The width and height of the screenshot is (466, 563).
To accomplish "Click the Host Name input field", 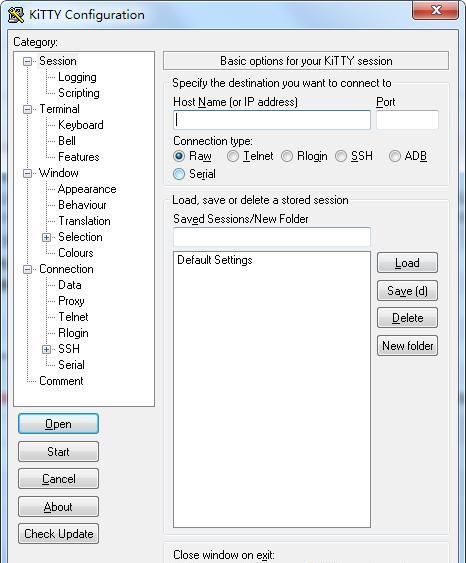I will (x=272, y=120).
